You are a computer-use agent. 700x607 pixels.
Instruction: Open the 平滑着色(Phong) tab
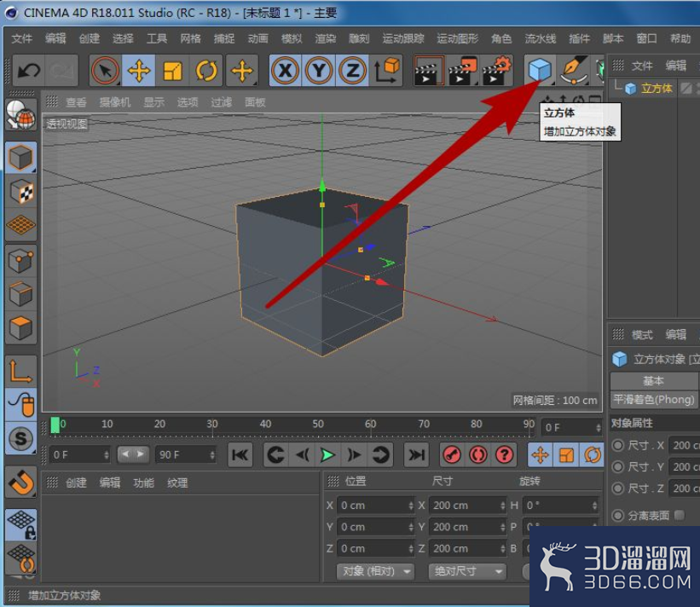point(654,400)
